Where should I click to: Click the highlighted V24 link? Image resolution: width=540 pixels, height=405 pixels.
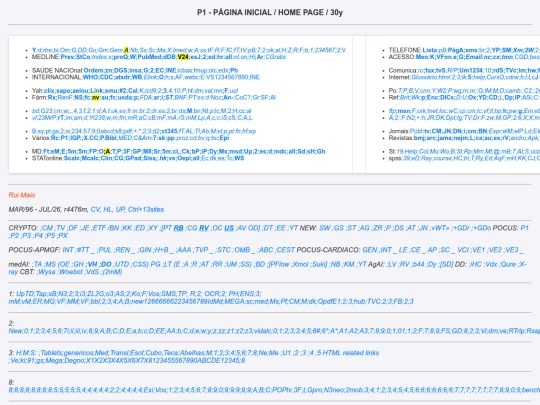(x=183, y=57)
